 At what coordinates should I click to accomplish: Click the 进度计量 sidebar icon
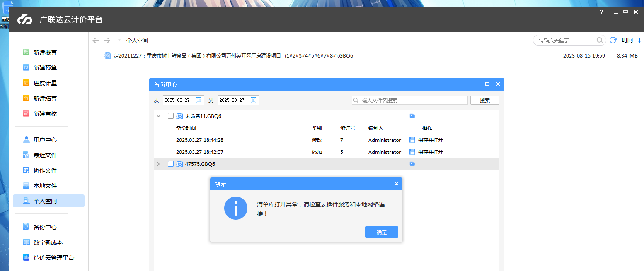point(26,83)
